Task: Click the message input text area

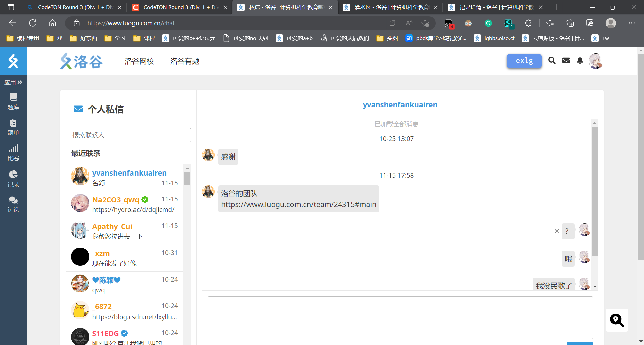Action: (400, 318)
